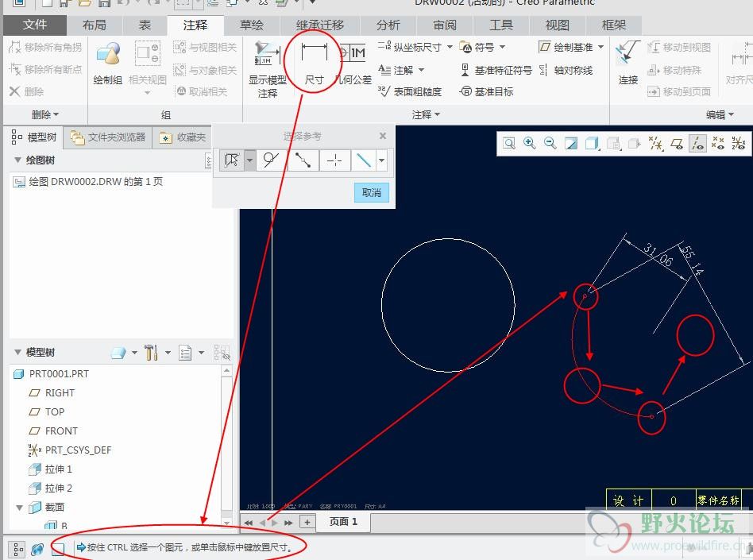Click Refit in the graphics toolbar
Viewport: 753px width, 560px height.
(x=509, y=143)
